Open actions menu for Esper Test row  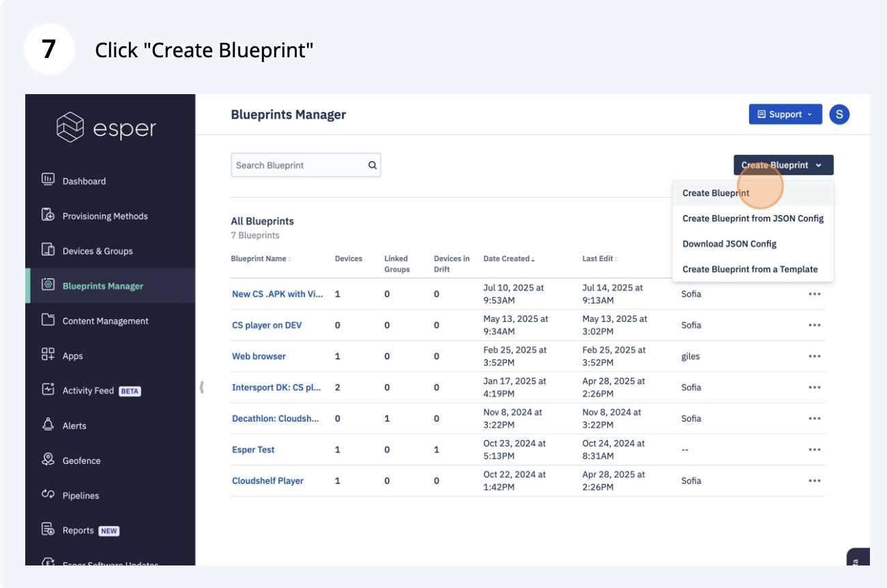click(x=815, y=450)
